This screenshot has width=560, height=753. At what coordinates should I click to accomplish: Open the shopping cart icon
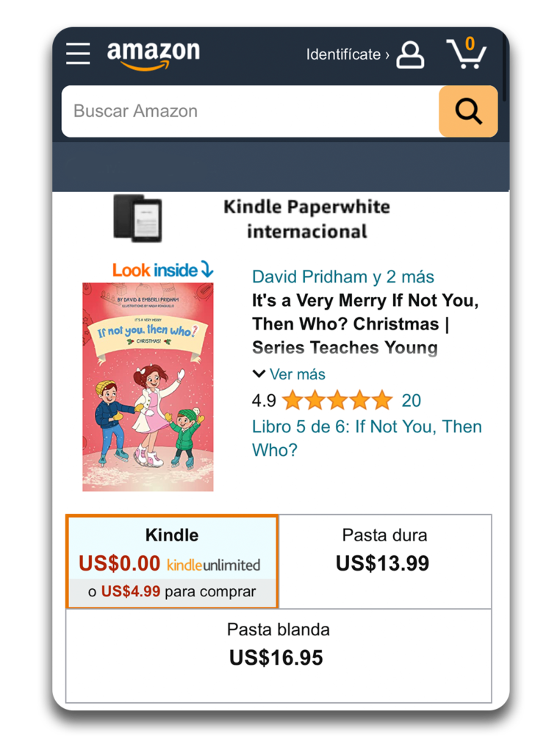467,53
